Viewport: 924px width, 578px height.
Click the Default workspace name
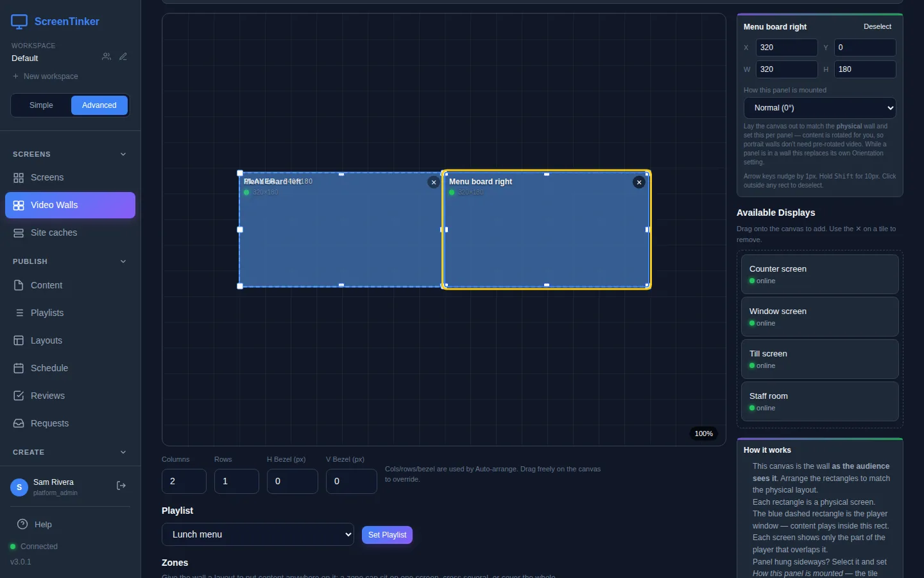(x=25, y=58)
